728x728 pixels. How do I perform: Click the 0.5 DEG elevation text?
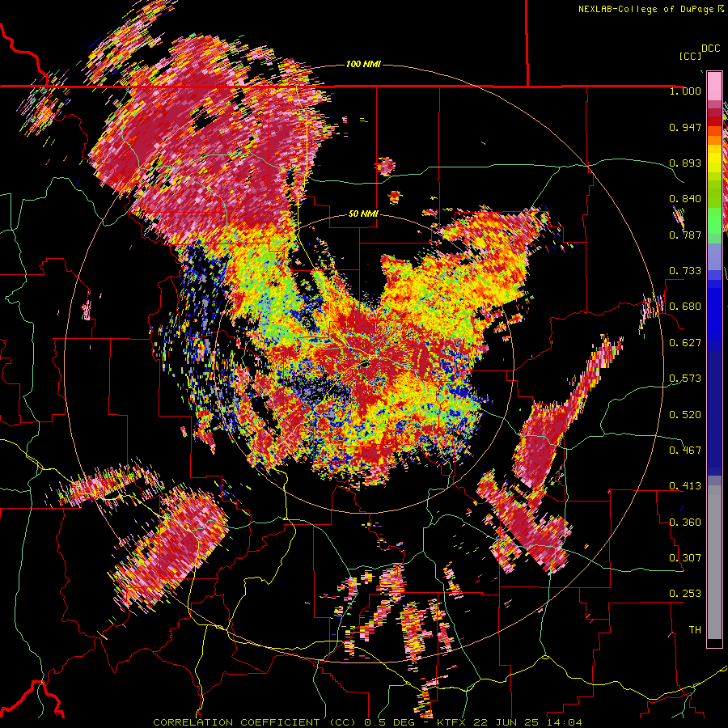390,722
